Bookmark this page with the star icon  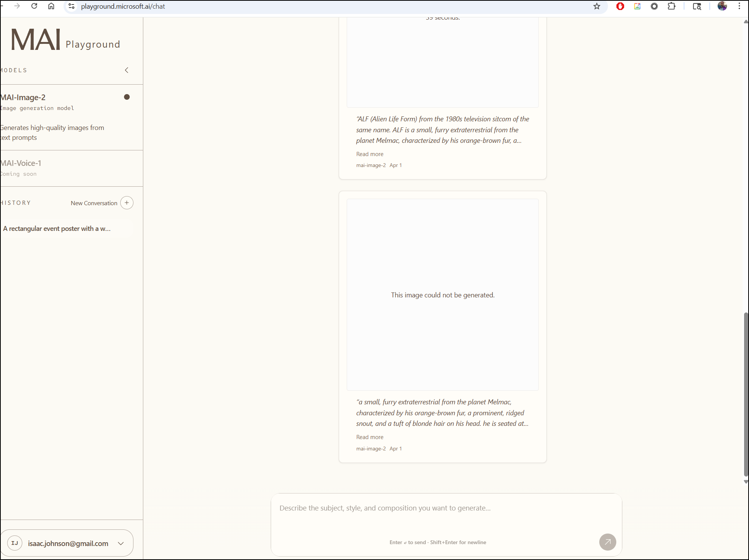point(597,6)
